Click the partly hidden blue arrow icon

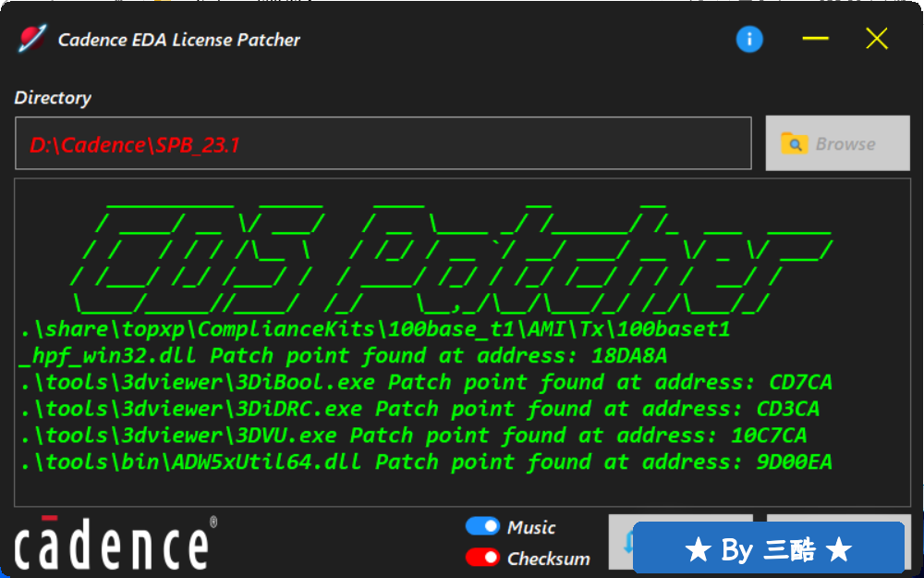tap(627, 541)
